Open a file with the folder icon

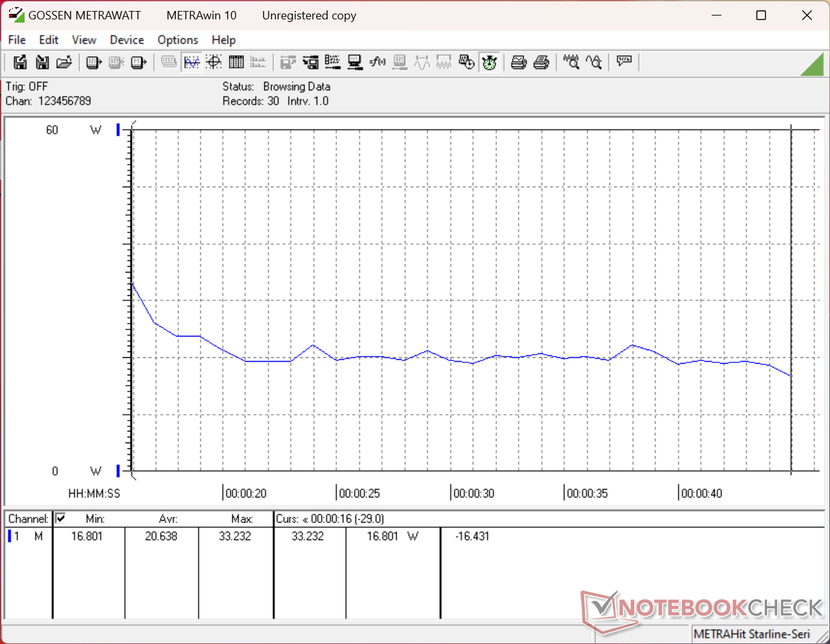64,62
